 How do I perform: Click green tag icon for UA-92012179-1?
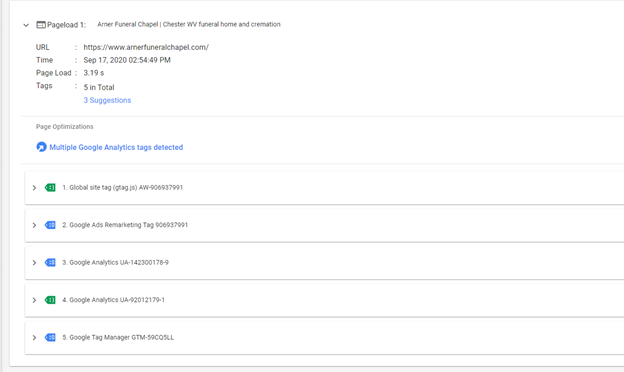[x=50, y=300]
